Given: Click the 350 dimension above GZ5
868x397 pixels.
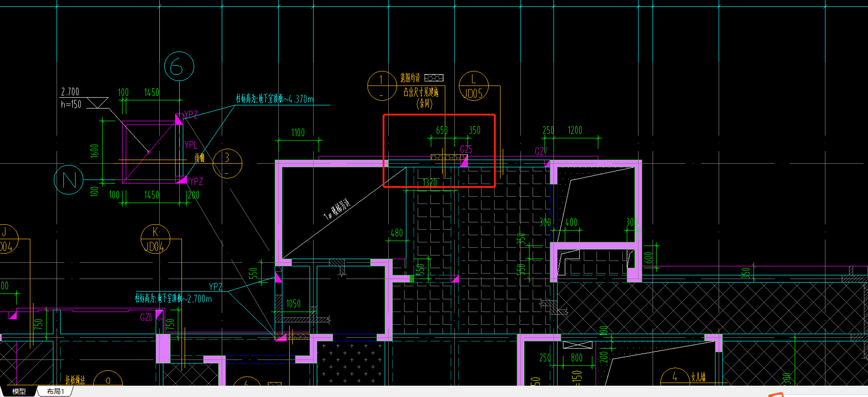Looking at the screenshot, I should [475, 130].
